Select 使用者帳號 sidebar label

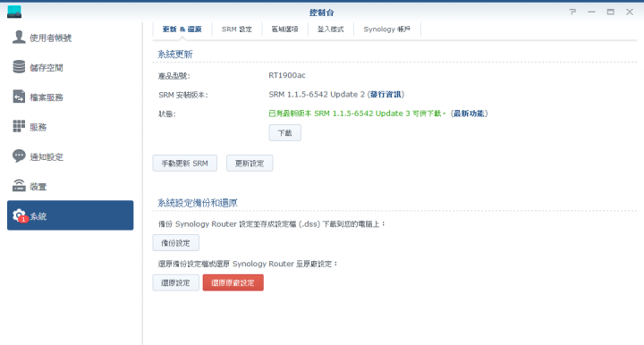[x=50, y=38]
